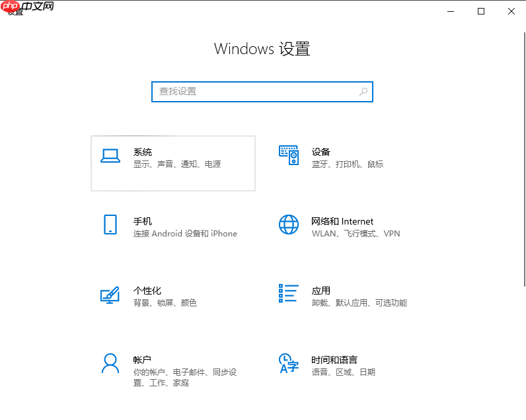Click the text 连接 Android 设备和 iPhone
Image resolution: width=526 pixels, height=420 pixels.
185,234
